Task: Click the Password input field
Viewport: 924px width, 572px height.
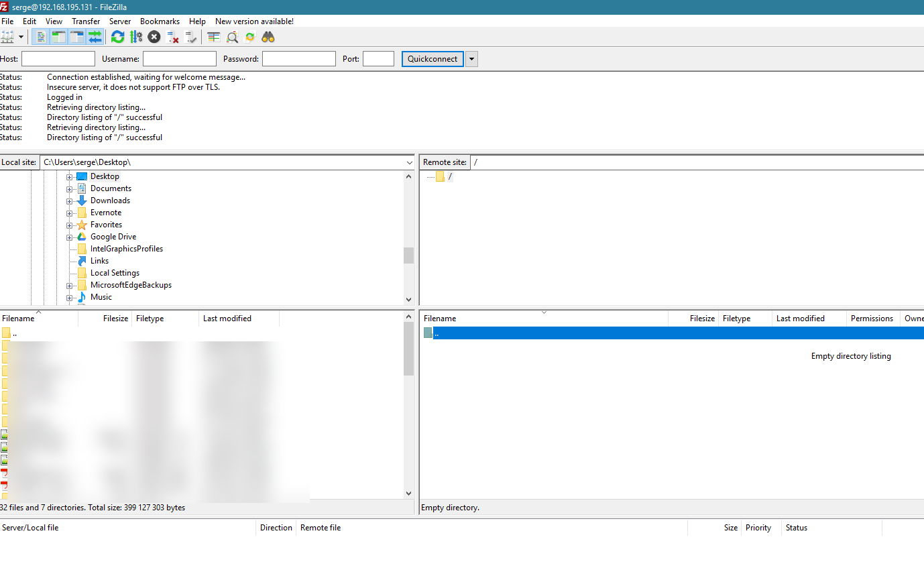Action: (x=299, y=59)
